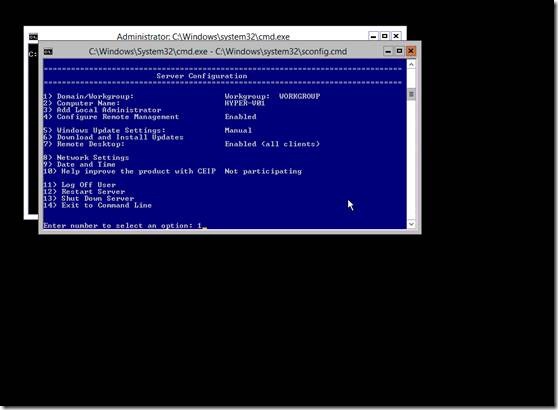Click the sconfig scrollbar up arrow
The height and width of the screenshot is (410, 558).
411,64
